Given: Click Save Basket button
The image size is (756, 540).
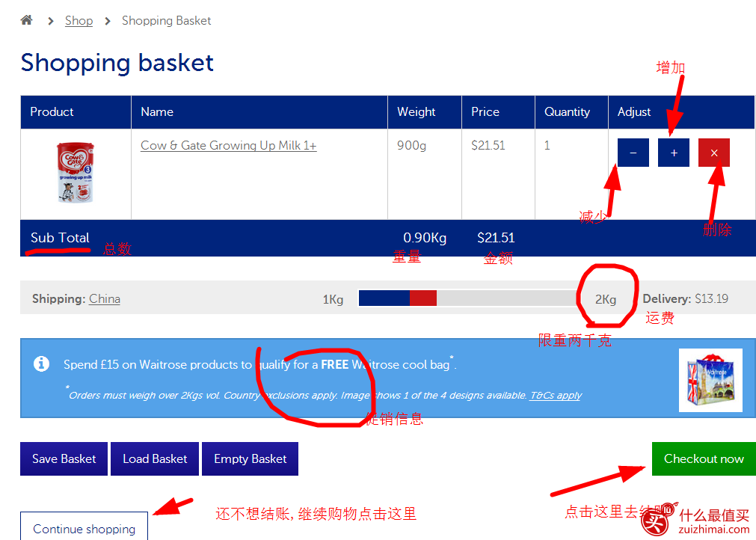Looking at the screenshot, I should click(x=64, y=458).
